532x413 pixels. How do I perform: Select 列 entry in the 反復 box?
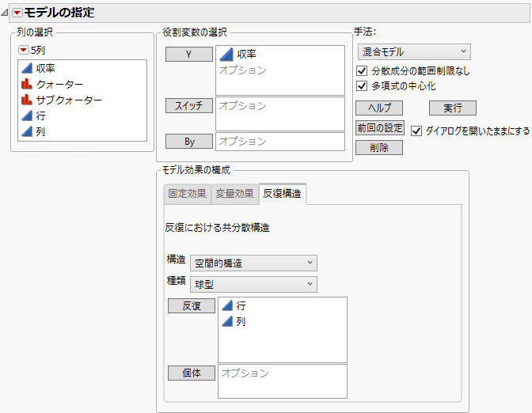tap(241, 321)
